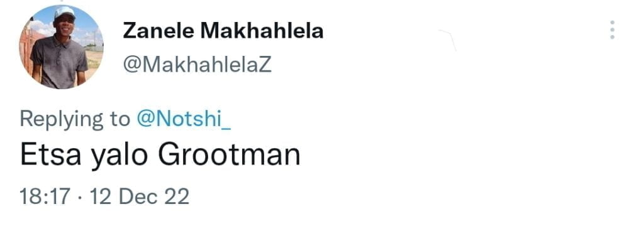The height and width of the screenshot is (226, 644).
Task: Open the three-dot more options menu
Action: click(612, 30)
